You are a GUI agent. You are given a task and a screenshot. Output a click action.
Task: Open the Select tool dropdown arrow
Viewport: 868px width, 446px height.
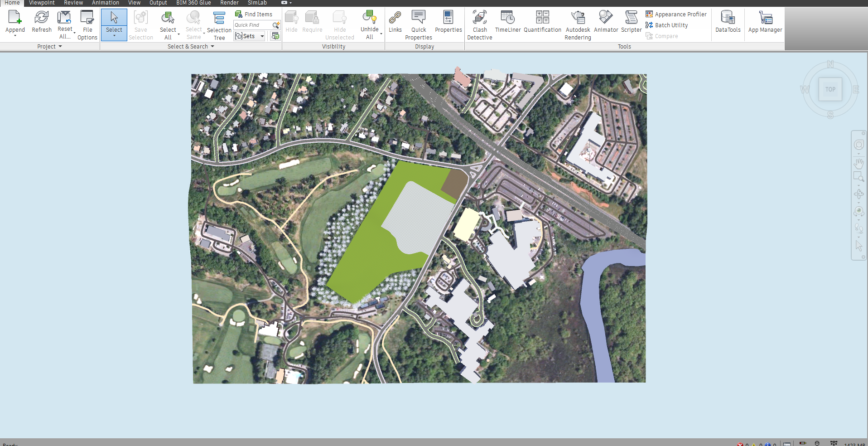click(114, 36)
